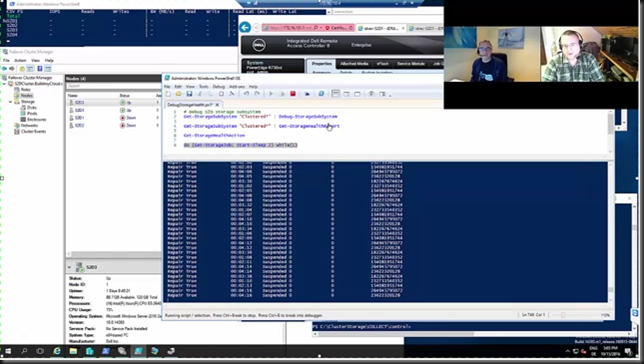Open the iDRAC Attached Media tab

[354, 64]
